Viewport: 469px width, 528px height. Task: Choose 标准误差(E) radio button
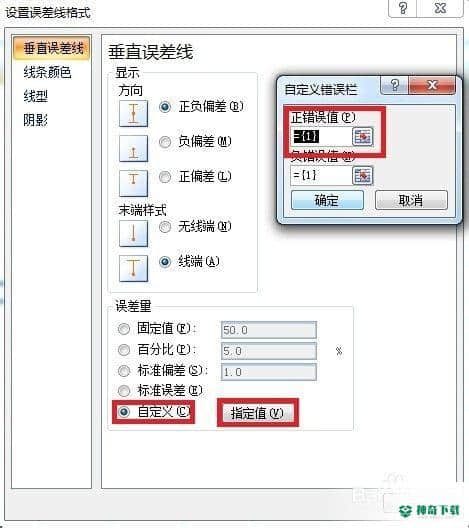click(x=124, y=391)
